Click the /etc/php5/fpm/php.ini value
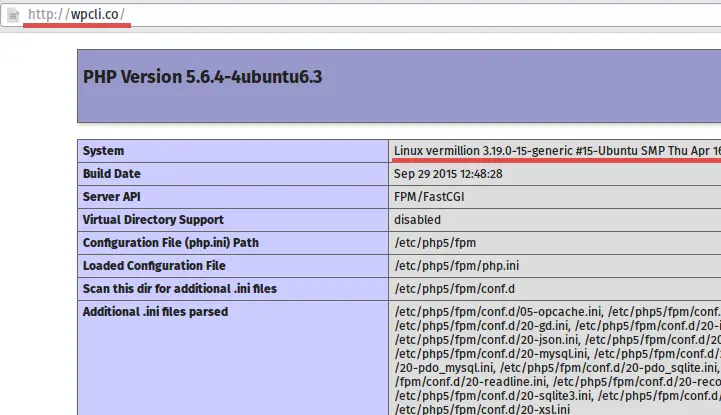Screen dimensions: 721x415 (457, 266)
